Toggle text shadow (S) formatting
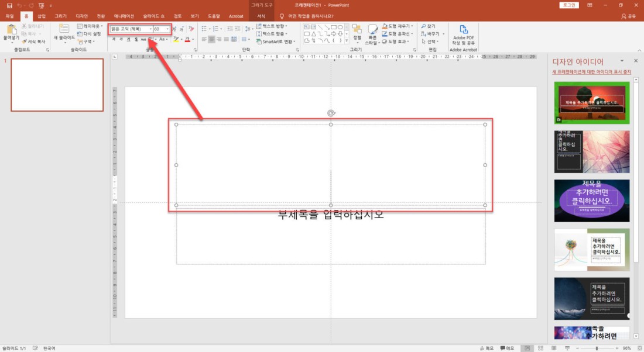Image resolution: width=644 pixels, height=352 pixels. click(x=136, y=39)
